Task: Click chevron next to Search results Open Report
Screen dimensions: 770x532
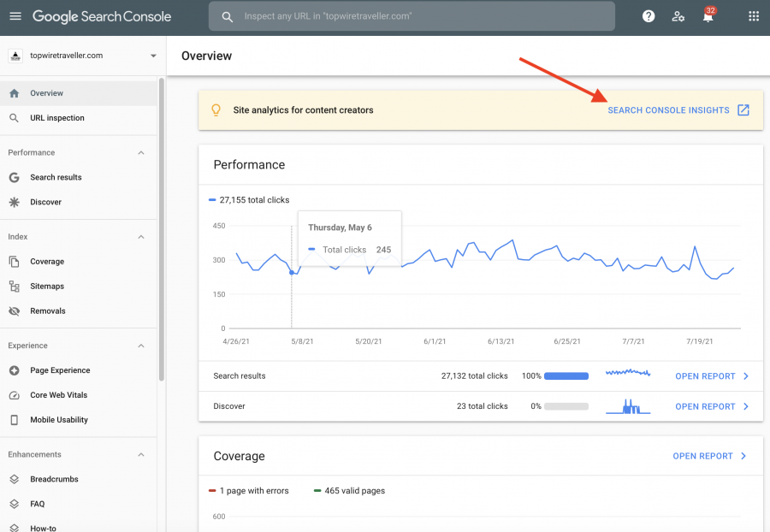Action: 746,376
